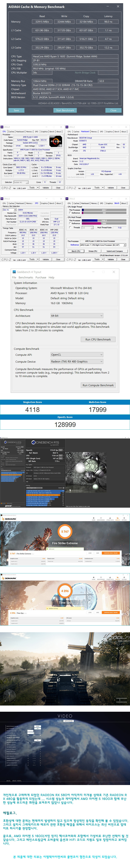This screenshot has height=868, width=130.
Task: Select RESULTS icon in Time Spy 3DMark window
Action: coord(118,578)
